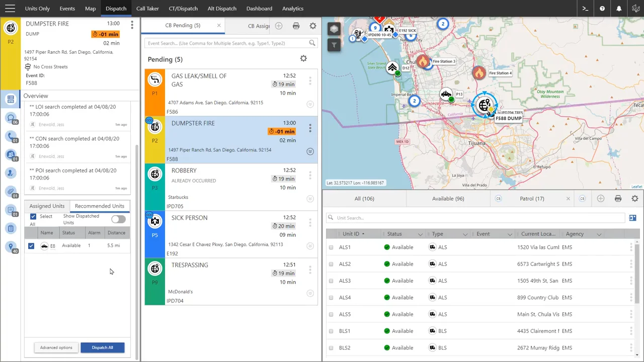
Task: Collapse the DUMPSTER FIRE event card
Action: pyautogui.click(x=310, y=151)
